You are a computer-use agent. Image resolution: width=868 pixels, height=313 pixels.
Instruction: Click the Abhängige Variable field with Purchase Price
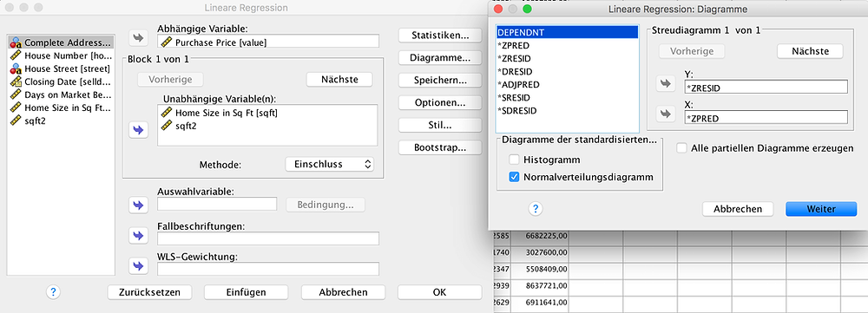point(268,42)
